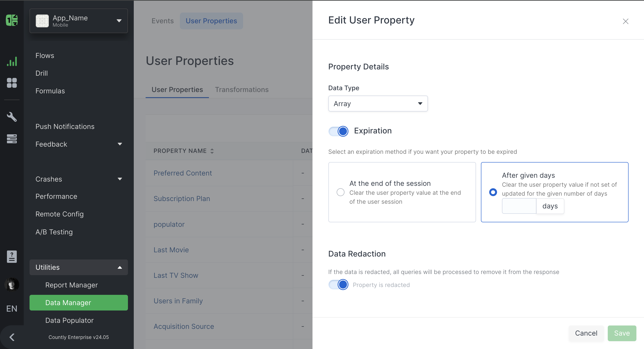Open Performance in the sidebar
644x349 pixels.
pos(56,196)
